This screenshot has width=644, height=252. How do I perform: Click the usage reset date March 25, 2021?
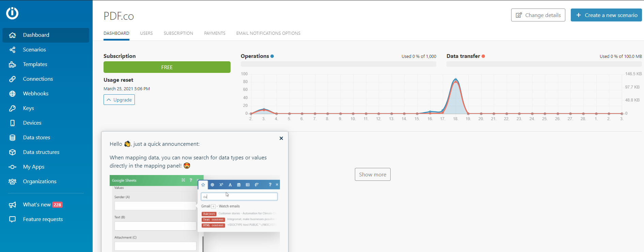coord(127,89)
